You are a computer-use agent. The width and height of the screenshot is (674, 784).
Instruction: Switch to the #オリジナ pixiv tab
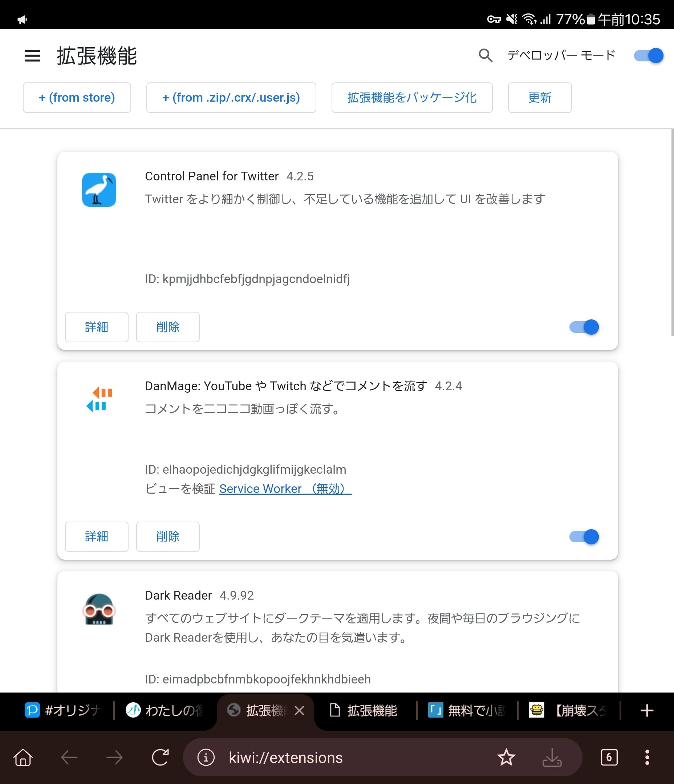pyautogui.click(x=63, y=710)
